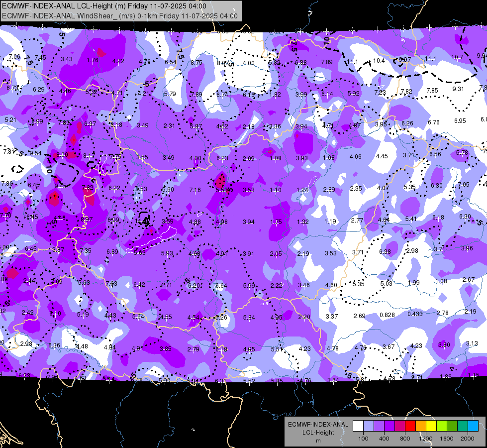Click the wind shear value 3.67
Viewport: 487px width, 448px height.
389,346
